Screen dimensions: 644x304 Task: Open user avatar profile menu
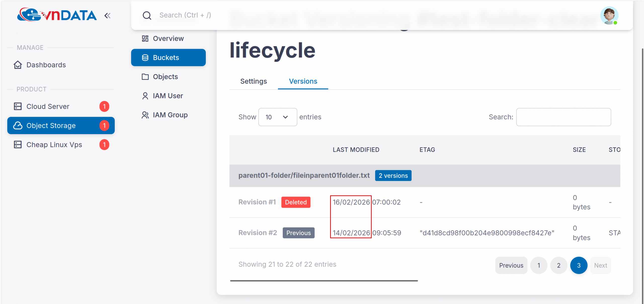coord(609,16)
